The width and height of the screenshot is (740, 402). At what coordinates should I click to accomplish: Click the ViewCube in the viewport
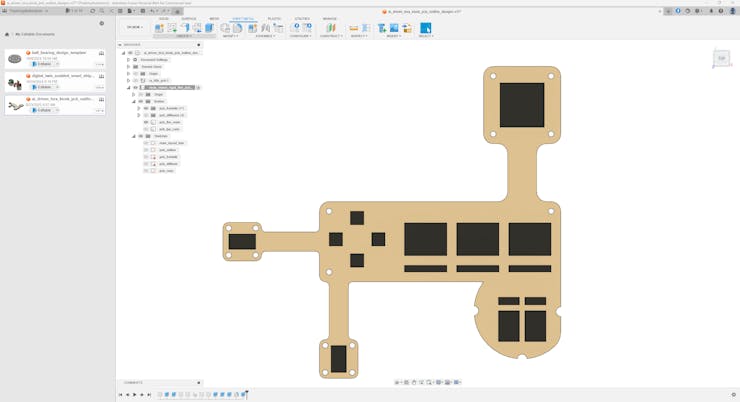[721, 58]
